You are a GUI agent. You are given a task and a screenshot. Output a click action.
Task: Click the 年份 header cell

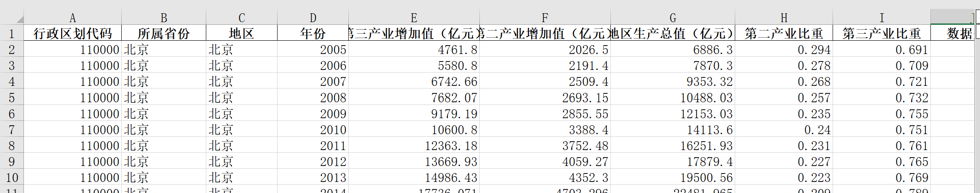click(313, 33)
